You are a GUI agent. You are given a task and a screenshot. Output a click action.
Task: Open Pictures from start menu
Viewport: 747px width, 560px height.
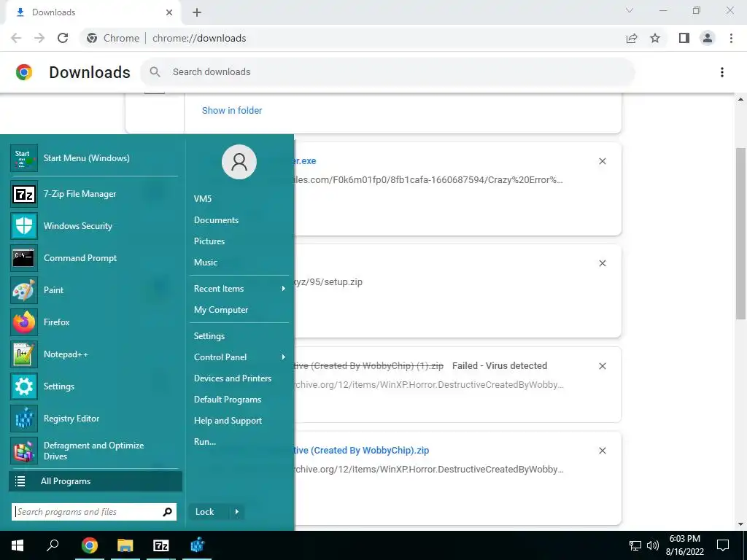coord(209,241)
